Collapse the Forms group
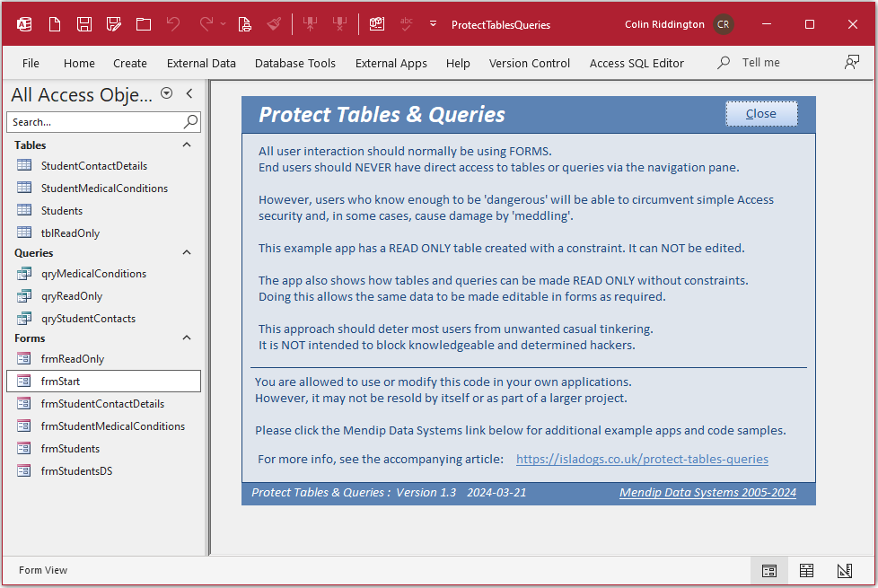The height and width of the screenshot is (588, 878). click(187, 338)
